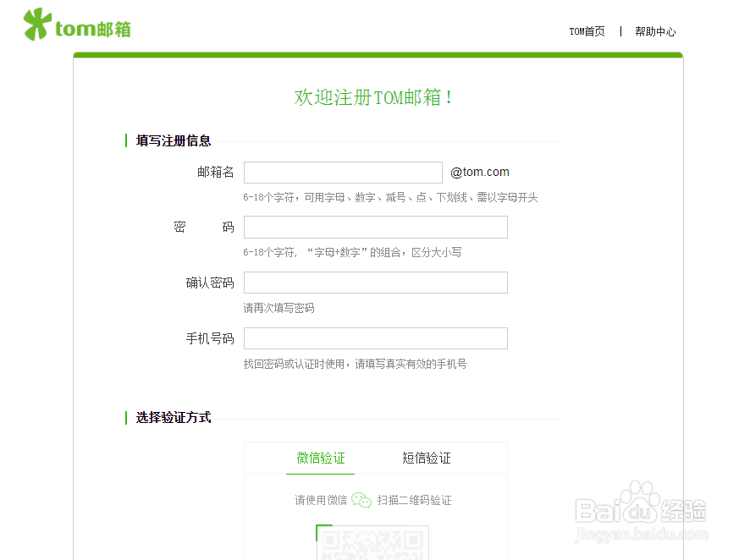Screen dimensions: 750x560
Task: Click the 邮箱名 field label
Action: [x=216, y=172]
